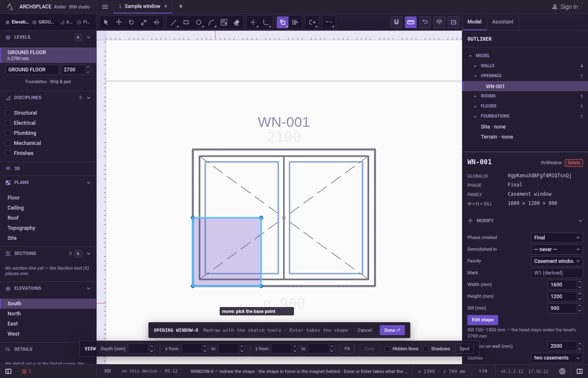The height and width of the screenshot is (378, 588).
Task: Delete the WN-001 window
Action: tap(574, 163)
